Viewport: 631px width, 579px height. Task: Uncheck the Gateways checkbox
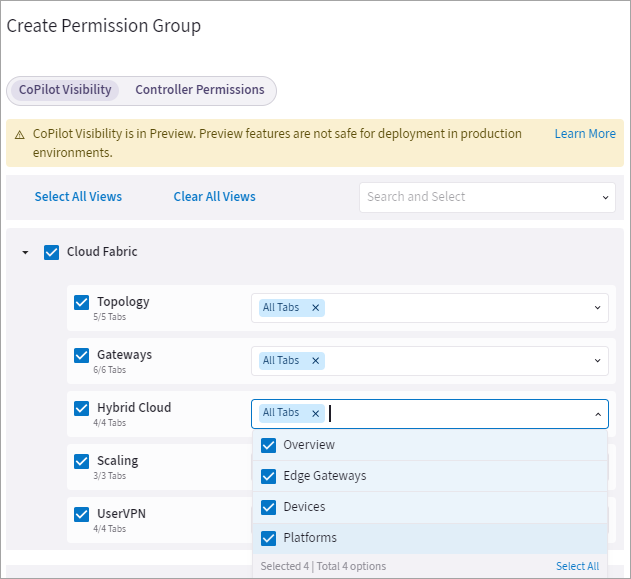click(82, 355)
